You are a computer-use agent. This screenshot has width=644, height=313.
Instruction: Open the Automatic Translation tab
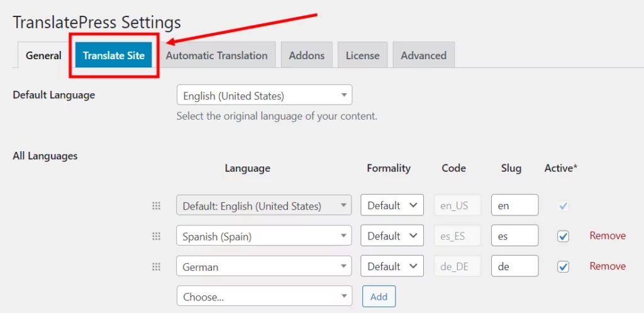[x=216, y=55]
